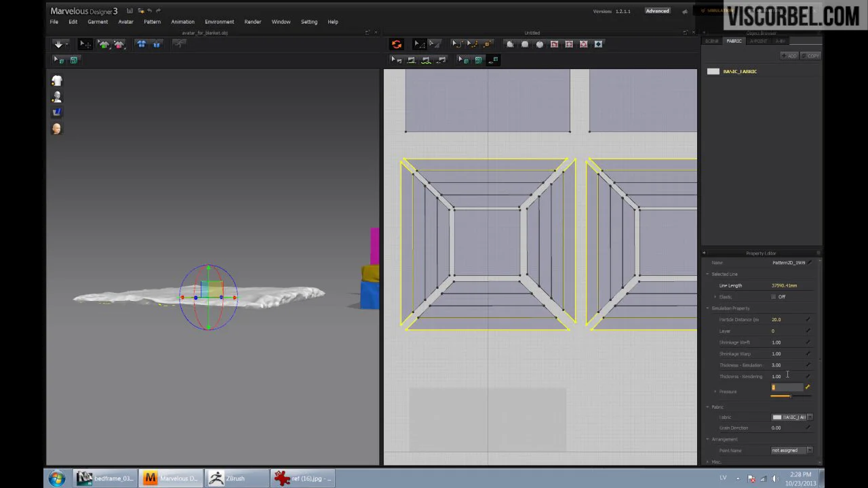This screenshot has height=488, width=868.
Task: Open the Render menu
Action: coord(252,22)
